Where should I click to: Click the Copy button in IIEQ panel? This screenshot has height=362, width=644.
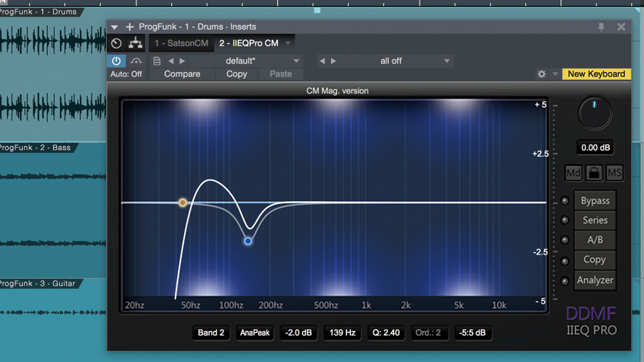595,260
